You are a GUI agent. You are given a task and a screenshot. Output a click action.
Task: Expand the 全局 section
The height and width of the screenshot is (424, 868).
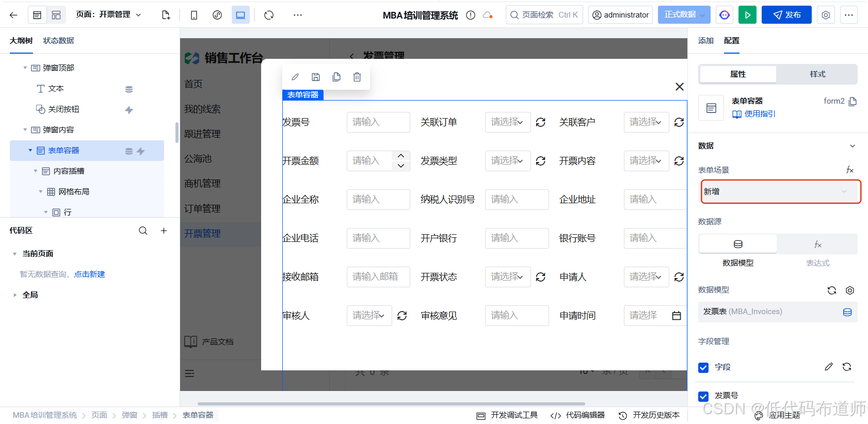pos(14,295)
